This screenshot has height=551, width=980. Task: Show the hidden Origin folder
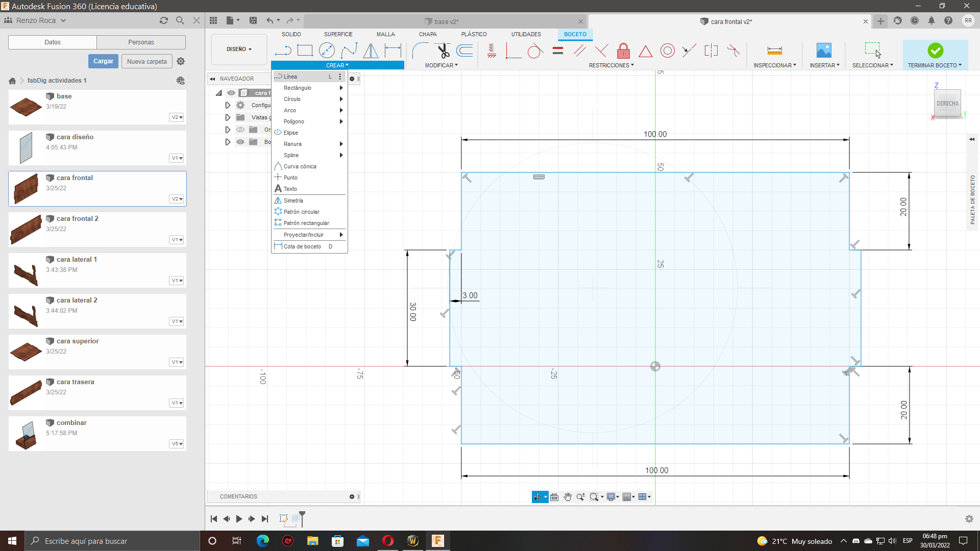[240, 130]
